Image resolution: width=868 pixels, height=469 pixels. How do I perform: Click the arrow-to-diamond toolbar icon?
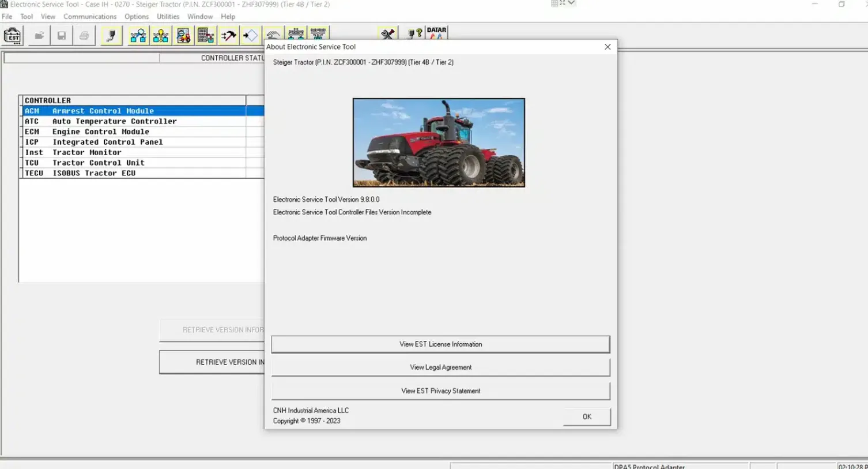(251, 36)
